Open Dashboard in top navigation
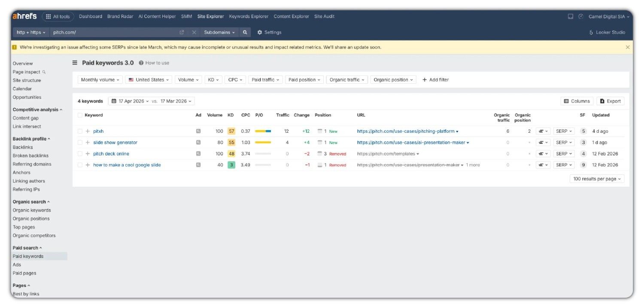The width and height of the screenshot is (644, 308). pos(91,16)
